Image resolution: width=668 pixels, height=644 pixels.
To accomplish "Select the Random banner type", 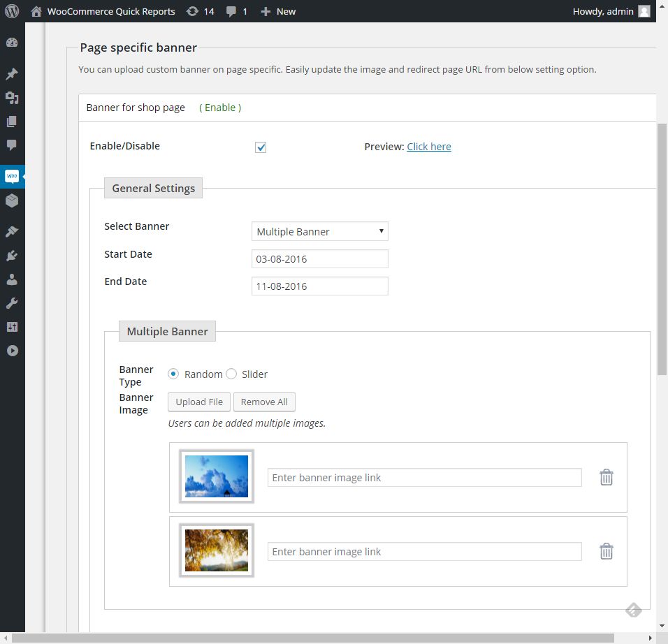I will [173, 374].
